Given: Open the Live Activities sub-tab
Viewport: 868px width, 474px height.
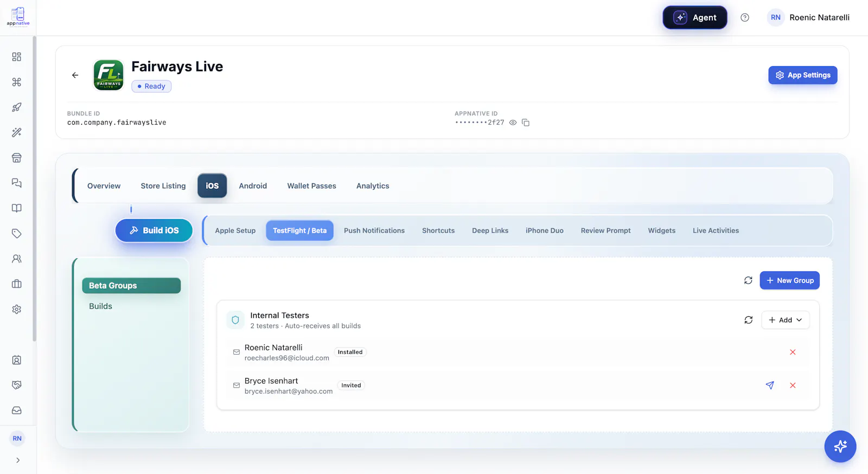Looking at the screenshot, I should coord(716,230).
